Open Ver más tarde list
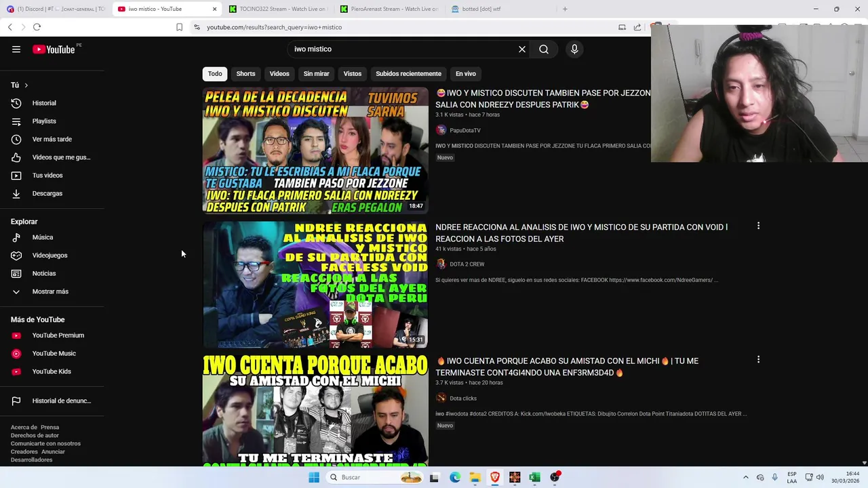This screenshot has height=488, width=868. 52,139
